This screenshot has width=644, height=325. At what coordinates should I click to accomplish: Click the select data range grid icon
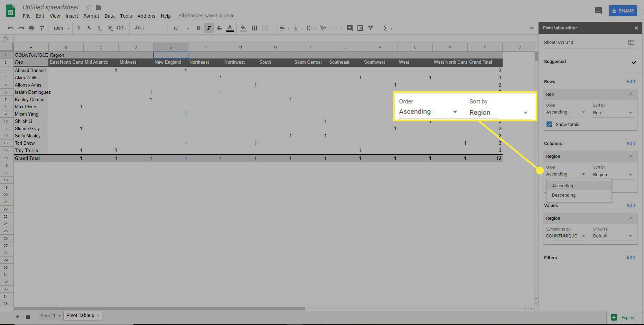point(631,42)
